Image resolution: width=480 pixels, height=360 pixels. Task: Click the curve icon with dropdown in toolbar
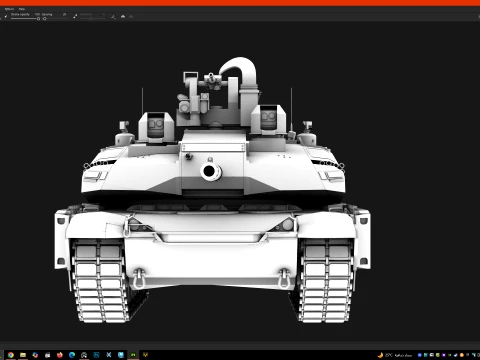[113, 17]
